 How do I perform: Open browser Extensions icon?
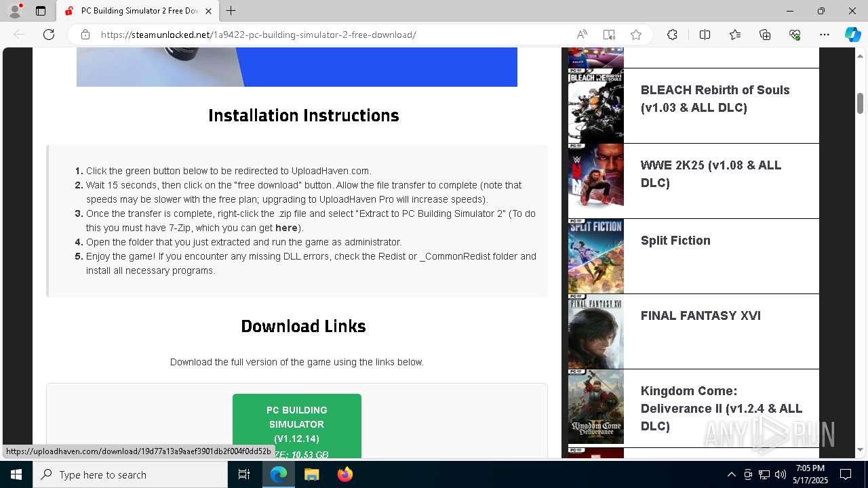click(x=672, y=35)
